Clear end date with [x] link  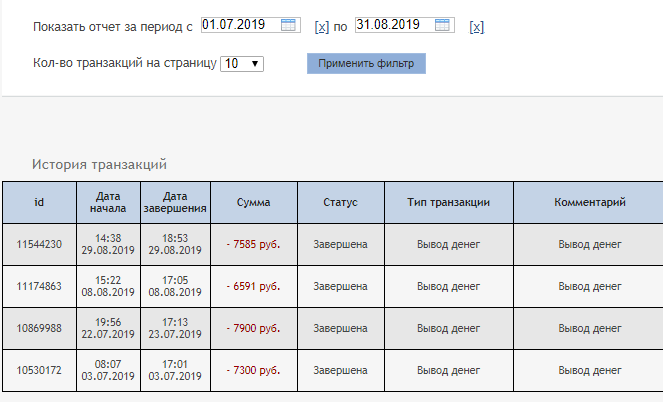click(476, 27)
